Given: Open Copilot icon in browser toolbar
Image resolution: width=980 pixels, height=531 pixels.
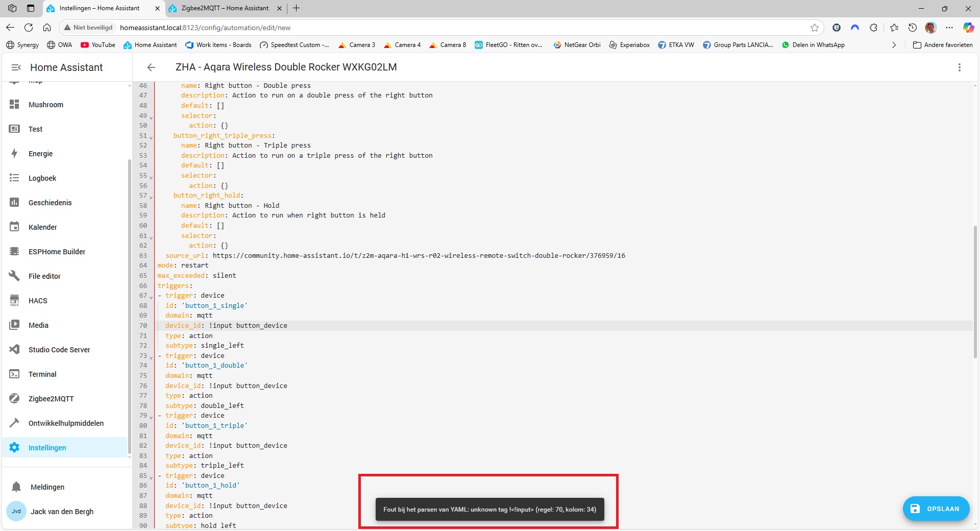Looking at the screenshot, I should pos(969,28).
